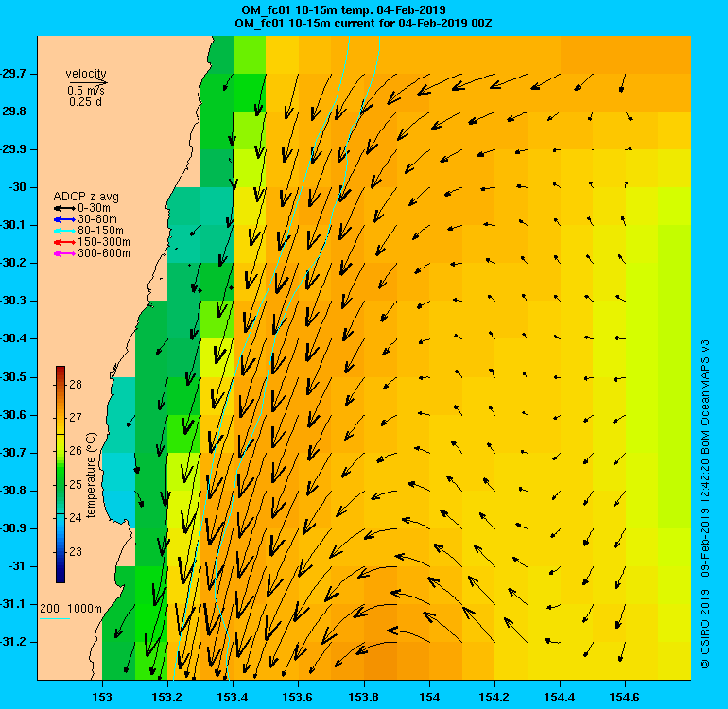This screenshot has width=728, height=709.
Task: Click the '154.2' longitude axis label
Action: 494,697
